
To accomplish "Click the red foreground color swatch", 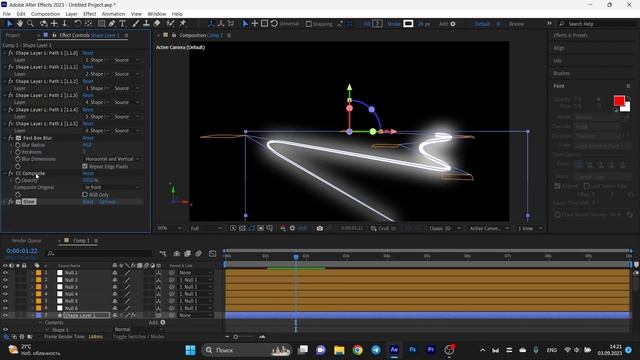I will [619, 100].
